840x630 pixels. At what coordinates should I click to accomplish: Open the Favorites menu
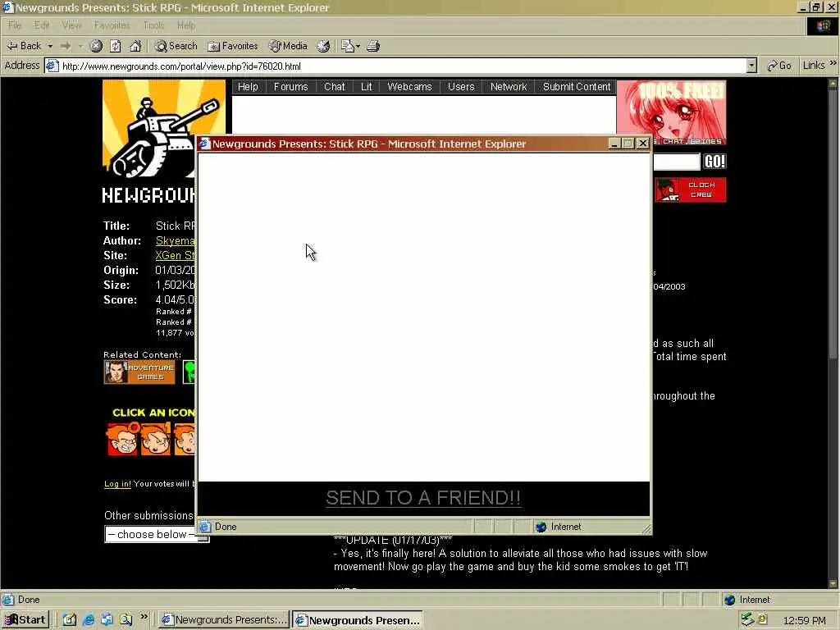coord(112,25)
